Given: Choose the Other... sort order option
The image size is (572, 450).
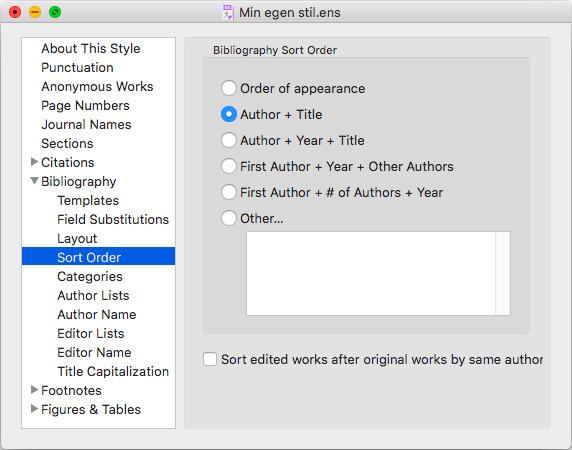Looking at the screenshot, I should pyautogui.click(x=229, y=218).
